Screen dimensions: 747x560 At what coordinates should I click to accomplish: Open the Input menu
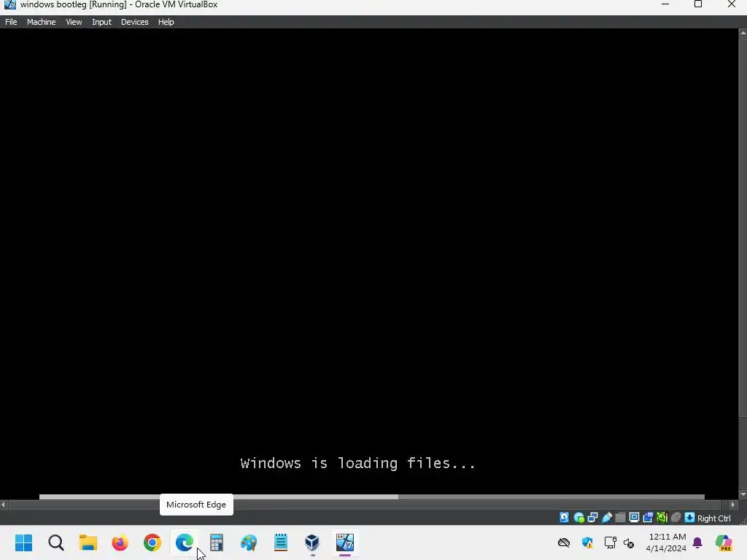point(101,22)
